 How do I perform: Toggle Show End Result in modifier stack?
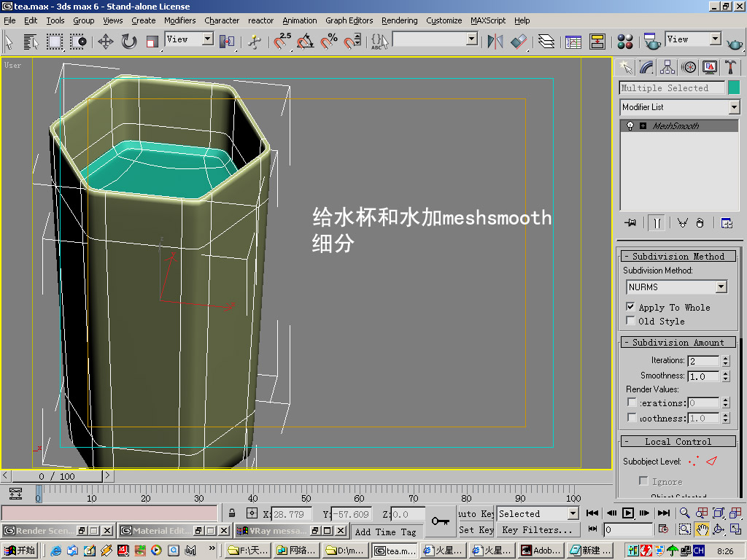[657, 223]
